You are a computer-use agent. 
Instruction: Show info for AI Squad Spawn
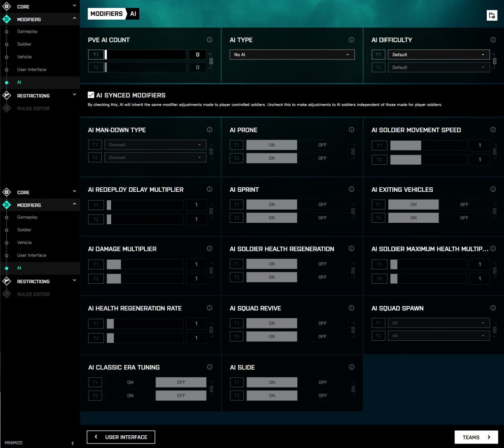(493, 308)
